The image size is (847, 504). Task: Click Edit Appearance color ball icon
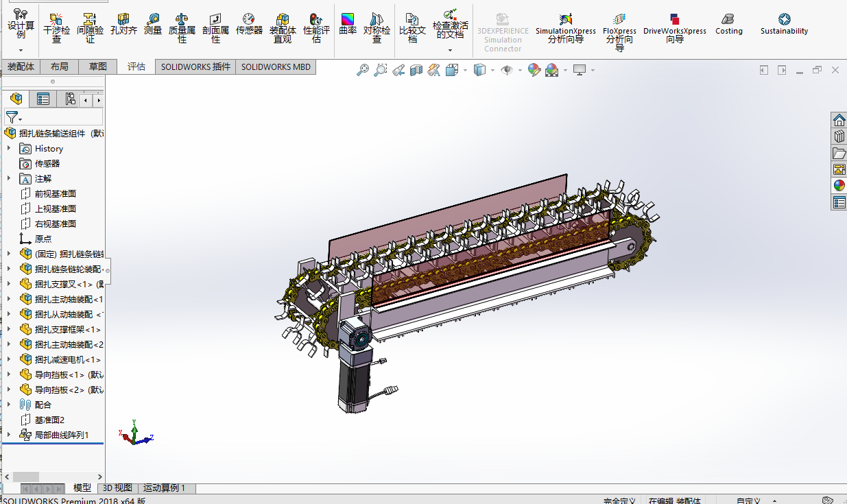coord(534,70)
